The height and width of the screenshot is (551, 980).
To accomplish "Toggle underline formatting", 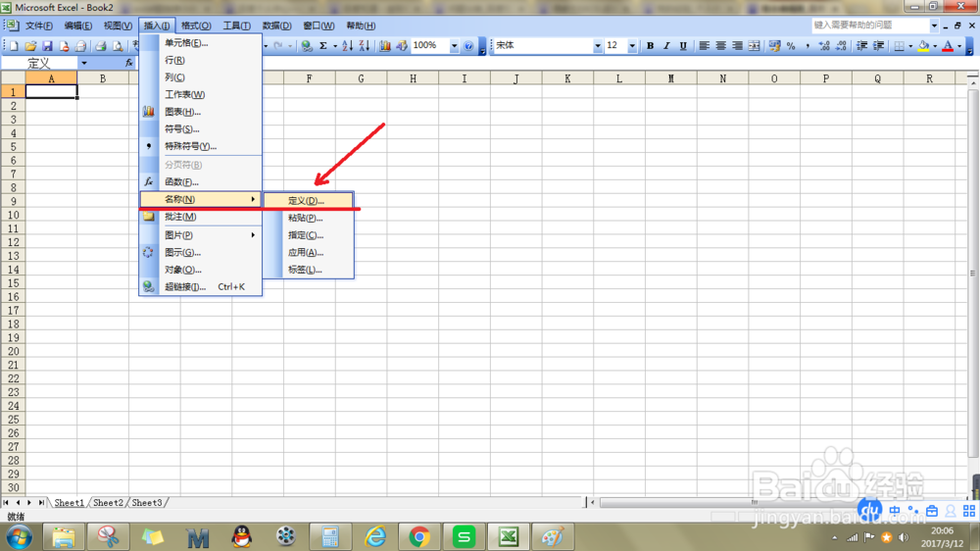I will 683,46.
